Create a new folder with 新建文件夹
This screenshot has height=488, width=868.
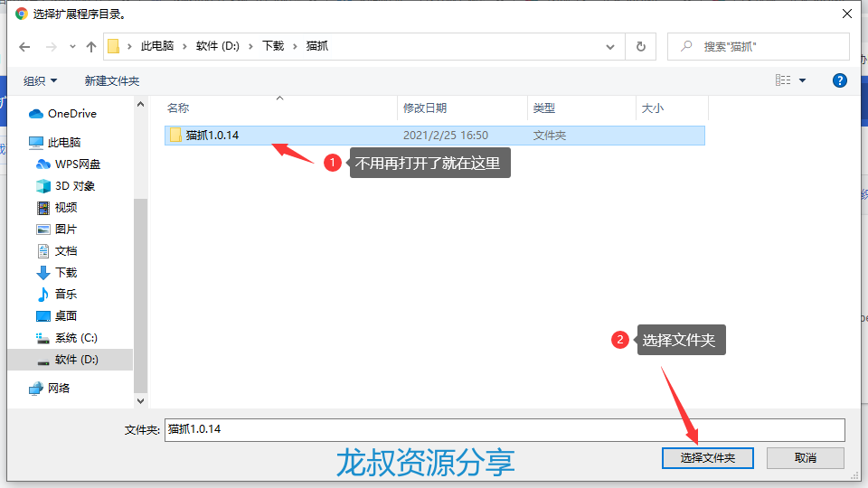pos(112,80)
